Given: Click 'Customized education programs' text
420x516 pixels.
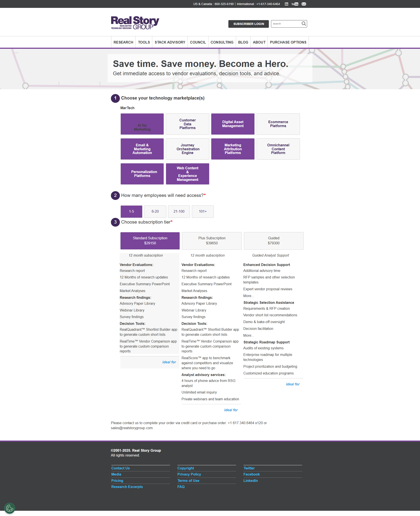Looking at the screenshot, I should pos(268,373).
